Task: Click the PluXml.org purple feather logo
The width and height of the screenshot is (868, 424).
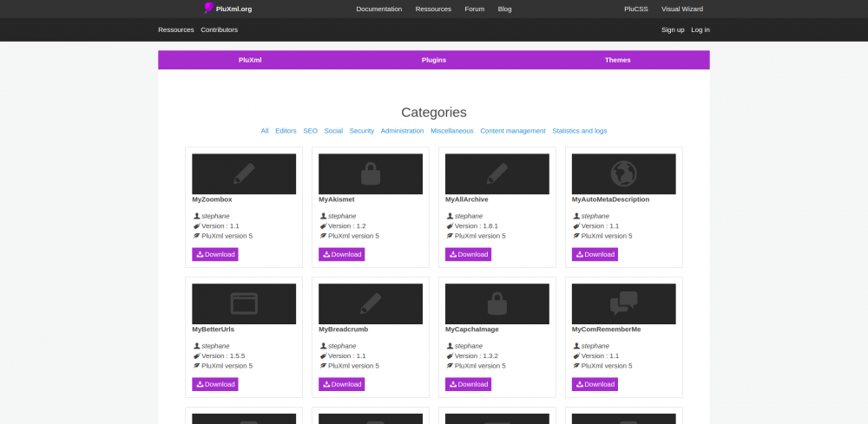Action: click(208, 9)
